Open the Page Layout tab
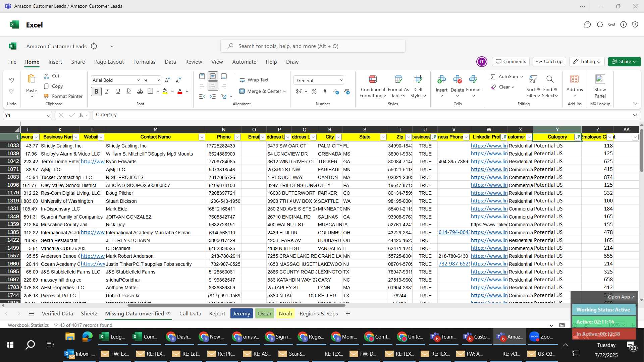644x362 pixels. [x=109, y=62]
